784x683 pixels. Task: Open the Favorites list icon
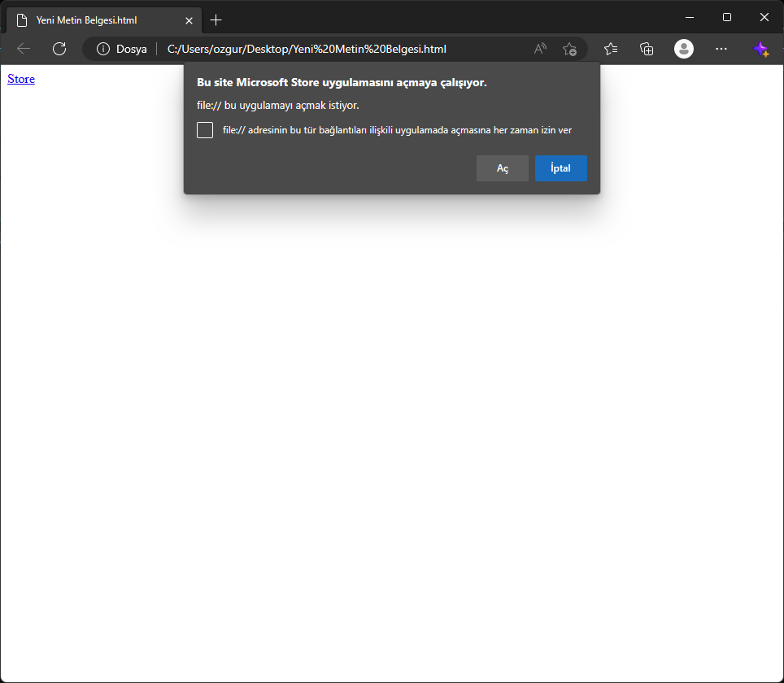tap(611, 49)
